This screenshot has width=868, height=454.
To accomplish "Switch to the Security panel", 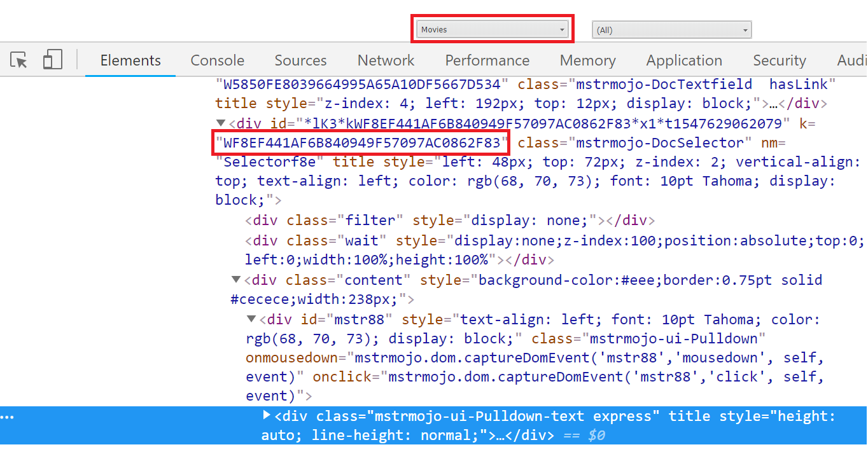I will (779, 60).
